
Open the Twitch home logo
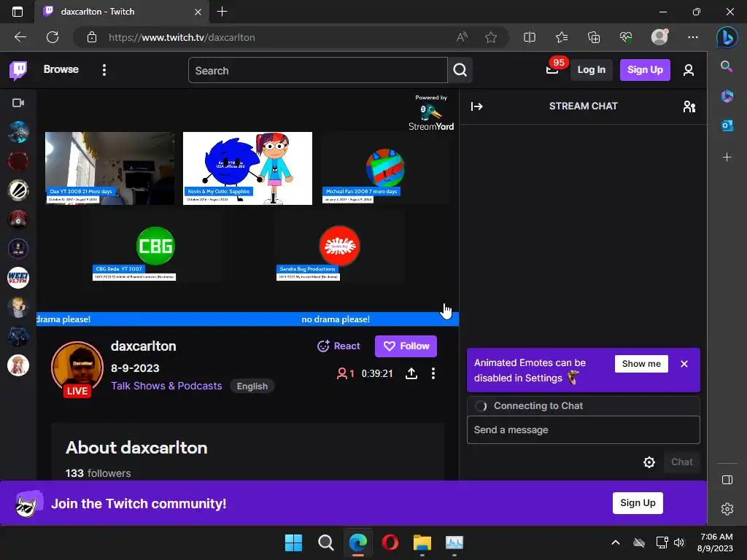click(18, 71)
